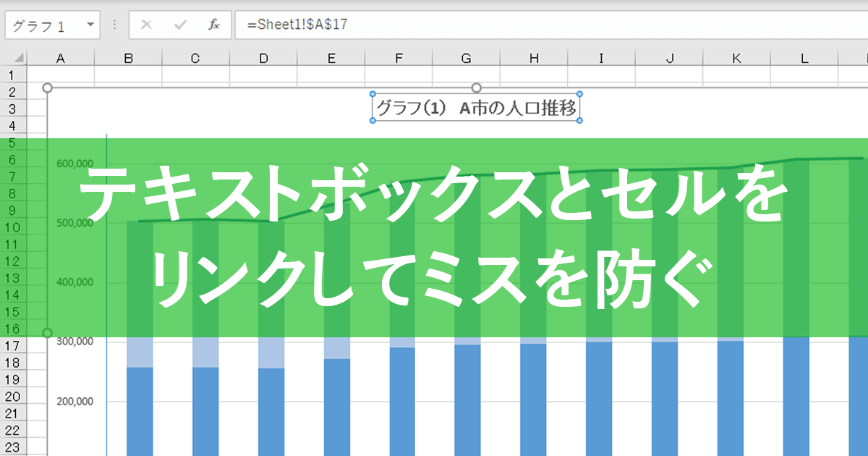
Task: Click the chart's left-middle resize handle
Action: (x=48, y=333)
